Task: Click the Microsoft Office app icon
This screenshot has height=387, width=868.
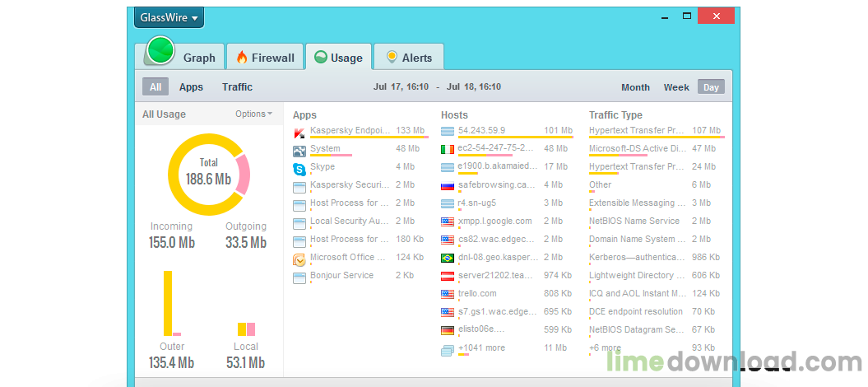Action: tap(299, 259)
